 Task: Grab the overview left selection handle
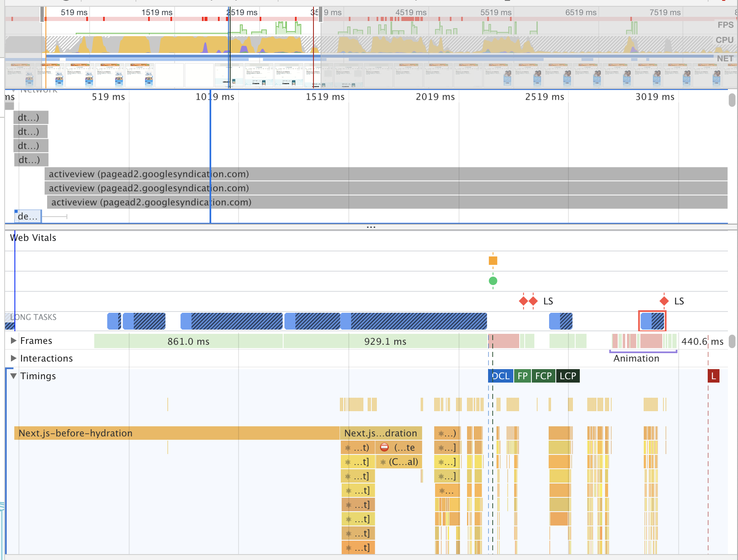point(42,14)
